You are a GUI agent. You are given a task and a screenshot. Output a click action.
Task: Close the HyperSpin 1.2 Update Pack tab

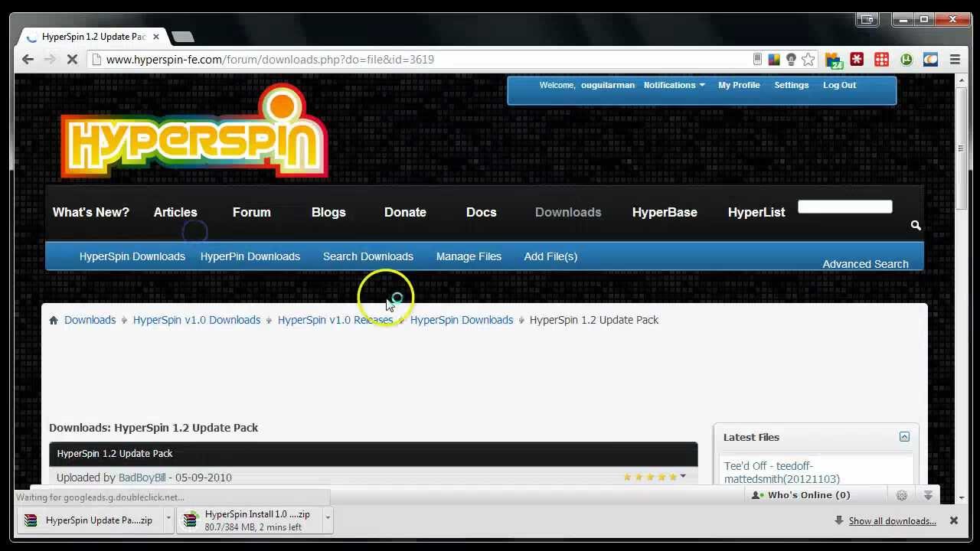click(156, 36)
